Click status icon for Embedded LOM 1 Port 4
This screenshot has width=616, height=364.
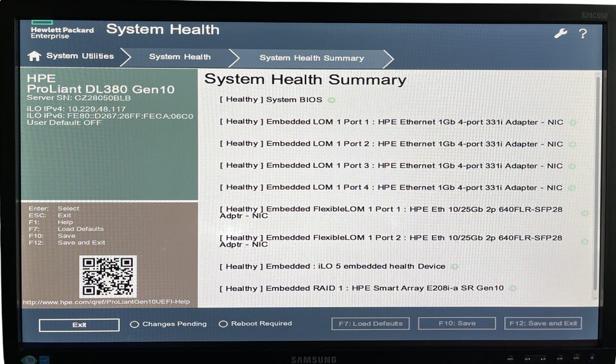[572, 188]
